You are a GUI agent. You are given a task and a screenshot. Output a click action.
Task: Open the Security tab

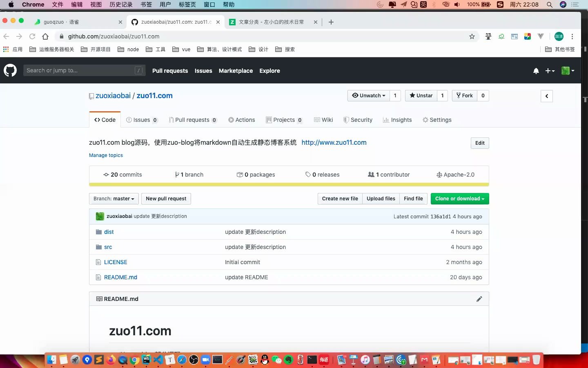pos(358,120)
